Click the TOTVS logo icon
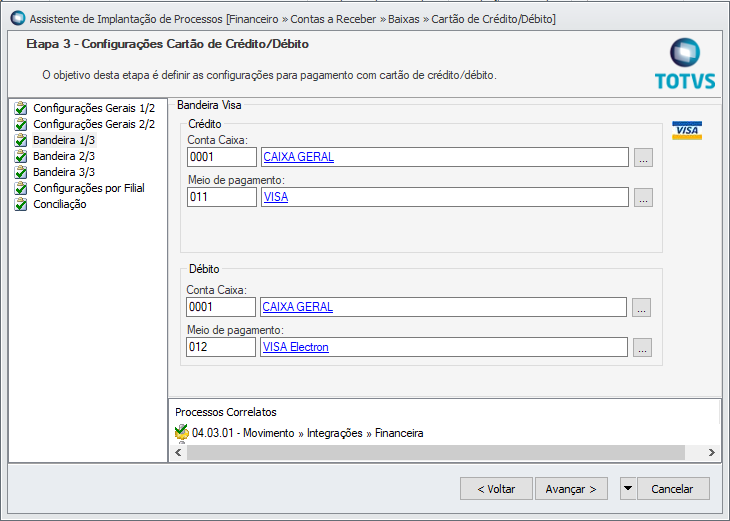Viewport: 730px width, 521px height. coord(685,55)
